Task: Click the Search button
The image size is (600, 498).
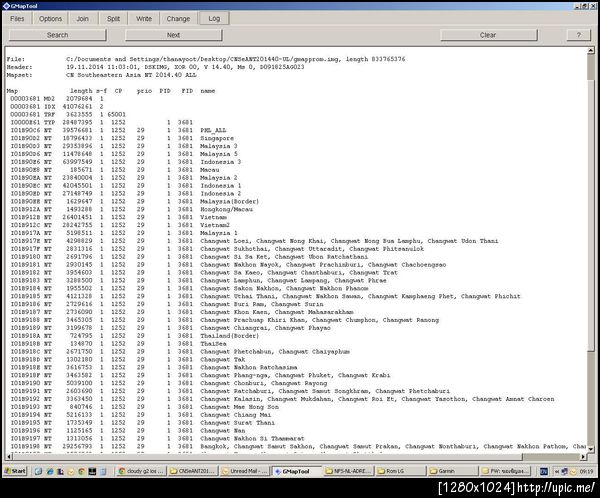Action: click(x=57, y=35)
